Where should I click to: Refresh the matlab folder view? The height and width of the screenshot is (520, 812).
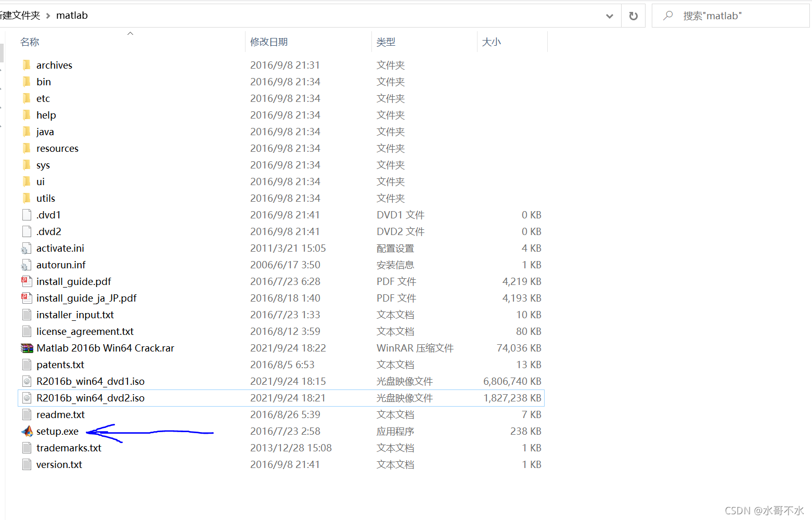633,16
